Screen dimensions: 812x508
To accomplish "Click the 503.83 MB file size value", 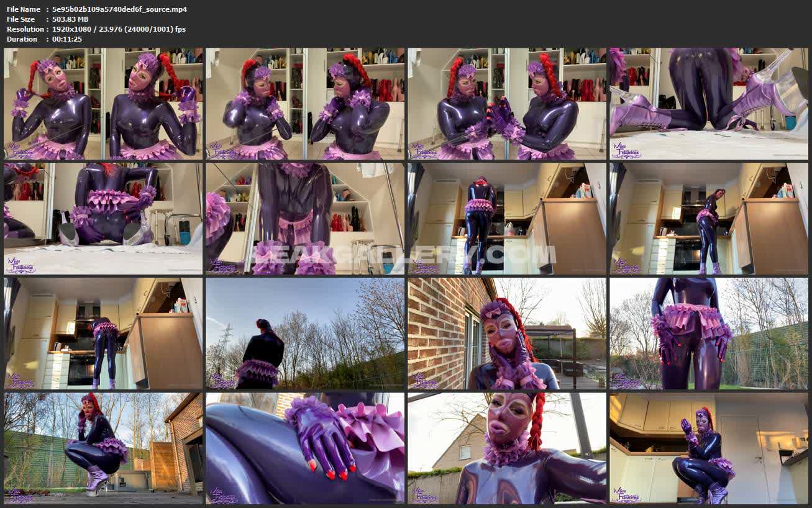I will pos(70,19).
